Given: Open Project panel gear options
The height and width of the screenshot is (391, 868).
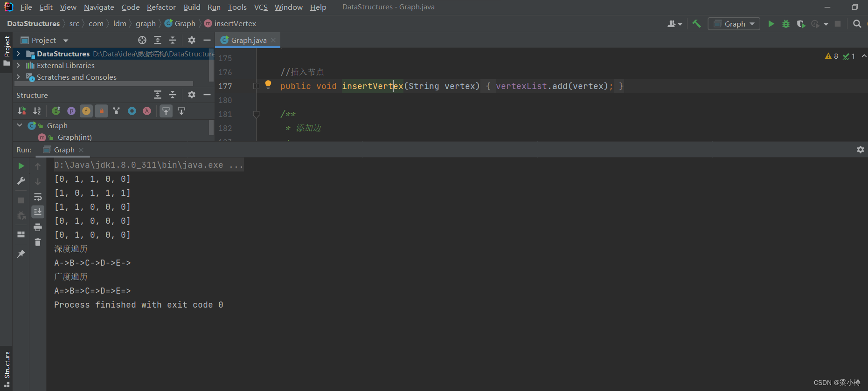Looking at the screenshot, I should coord(192,40).
